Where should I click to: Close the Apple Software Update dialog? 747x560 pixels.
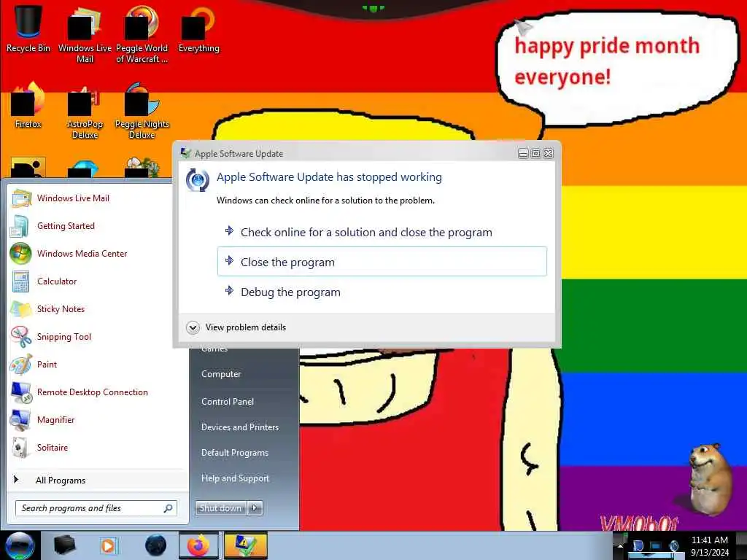pyautogui.click(x=549, y=153)
